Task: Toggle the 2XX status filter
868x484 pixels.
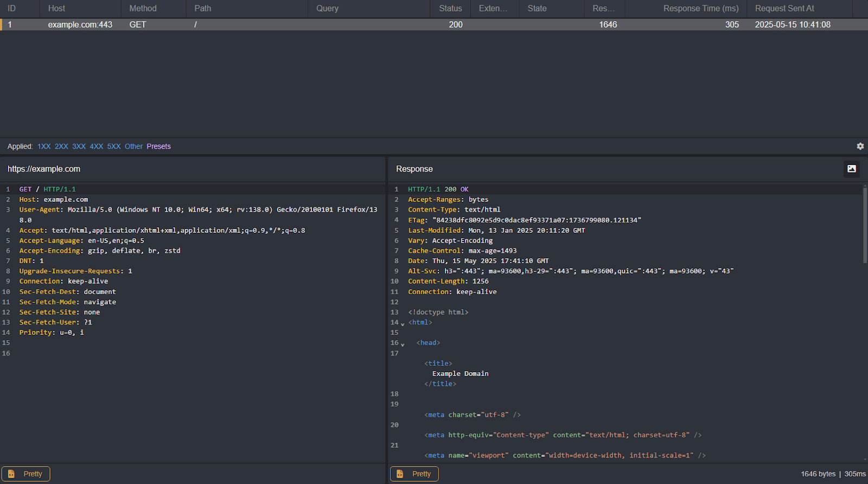Action: pos(61,147)
